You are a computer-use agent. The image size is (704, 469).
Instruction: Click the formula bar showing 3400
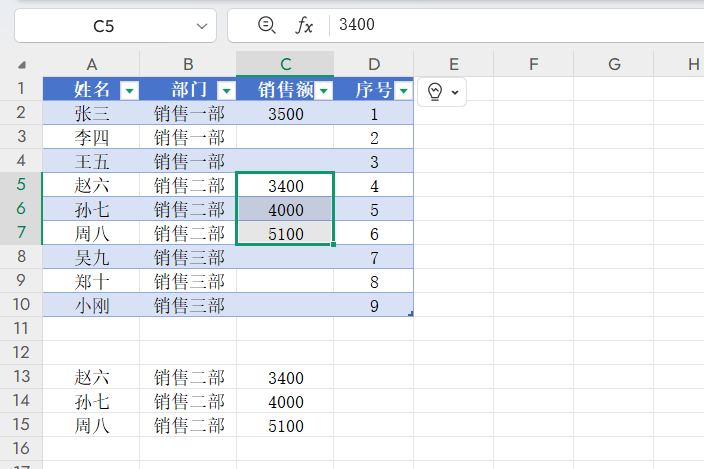500,26
